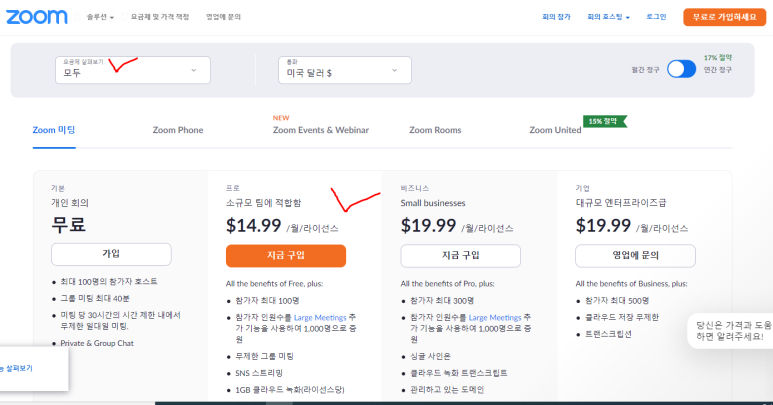
Task: Click 가입 button in basic plan
Action: coord(111,254)
